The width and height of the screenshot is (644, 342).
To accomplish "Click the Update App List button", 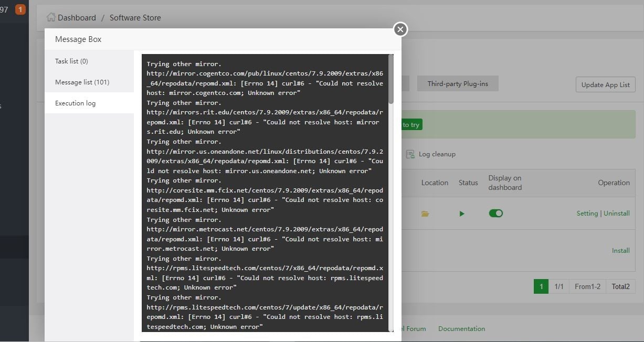I will (605, 85).
